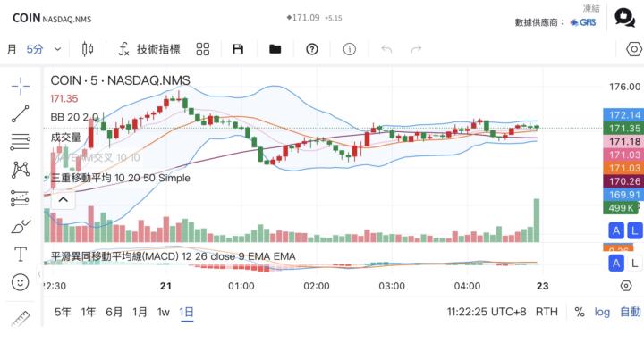Screen dimensions: 644x343
Task: Select the trend line drawing tool
Action: tap(20, 113)
